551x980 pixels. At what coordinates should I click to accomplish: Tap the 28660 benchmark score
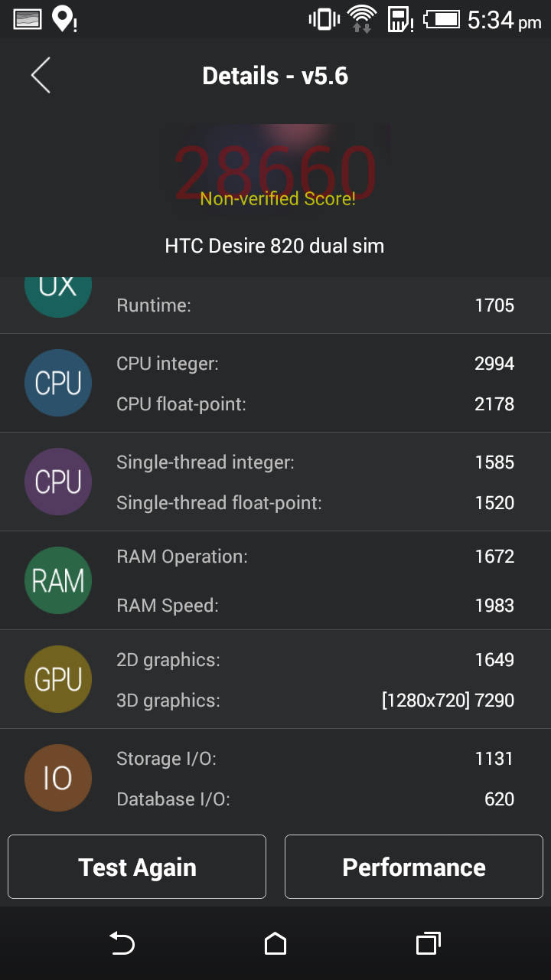275,165
